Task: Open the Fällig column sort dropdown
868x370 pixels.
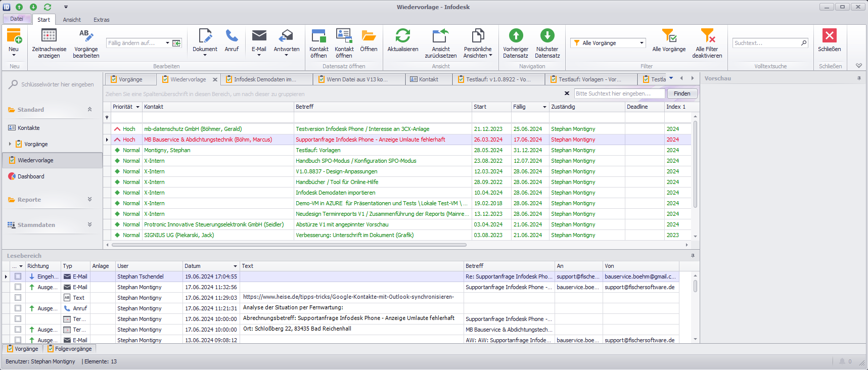Action: point(544,107)
